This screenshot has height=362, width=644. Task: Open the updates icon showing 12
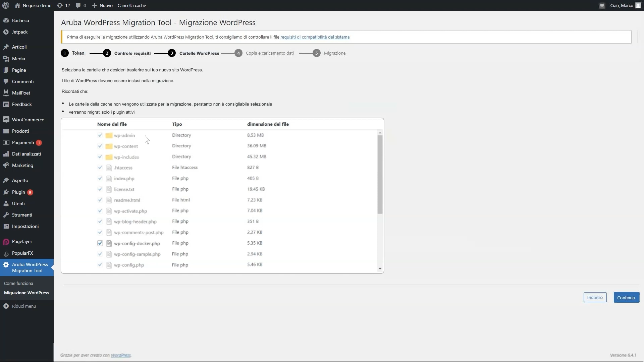click(60, 5)
